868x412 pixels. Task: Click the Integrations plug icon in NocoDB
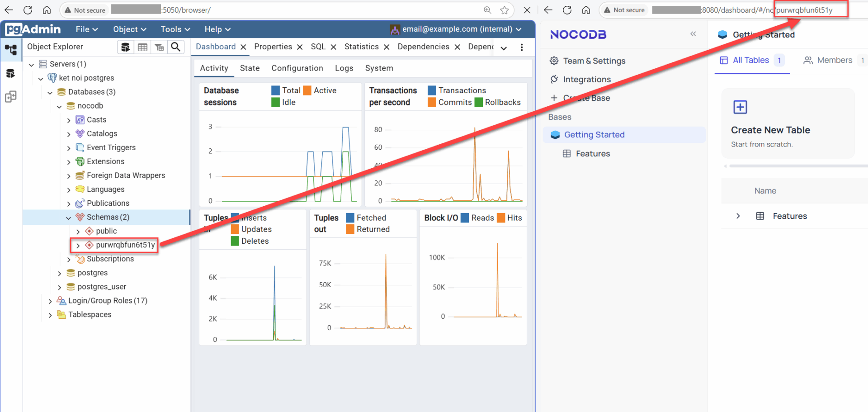pyautogui.click(x=554, y=79)
